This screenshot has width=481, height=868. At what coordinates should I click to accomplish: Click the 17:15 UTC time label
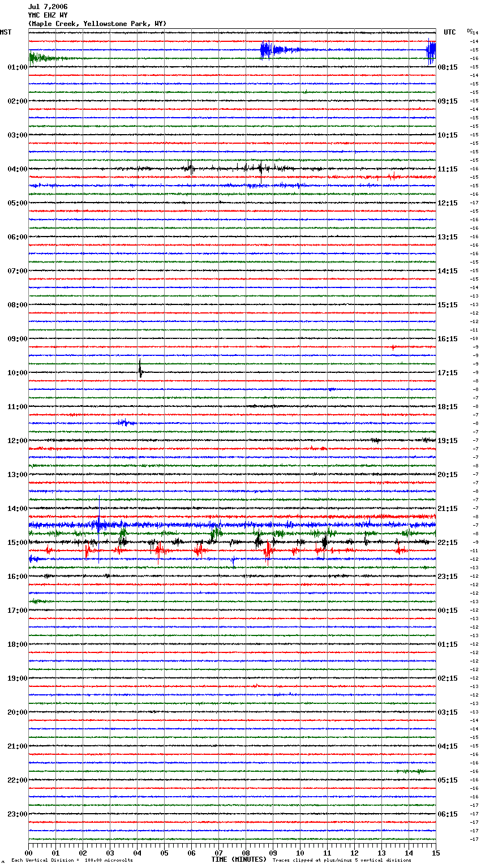tap(448, 373)
